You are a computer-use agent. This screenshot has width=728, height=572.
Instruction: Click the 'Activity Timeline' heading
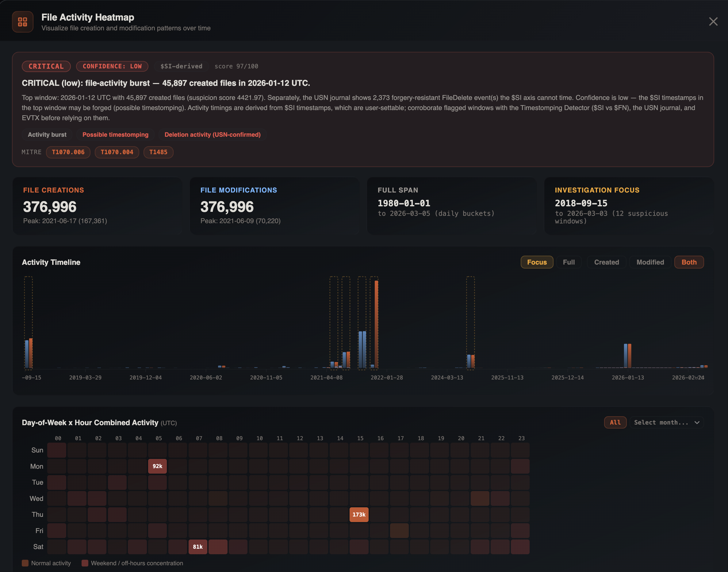[x=51, y=262]
